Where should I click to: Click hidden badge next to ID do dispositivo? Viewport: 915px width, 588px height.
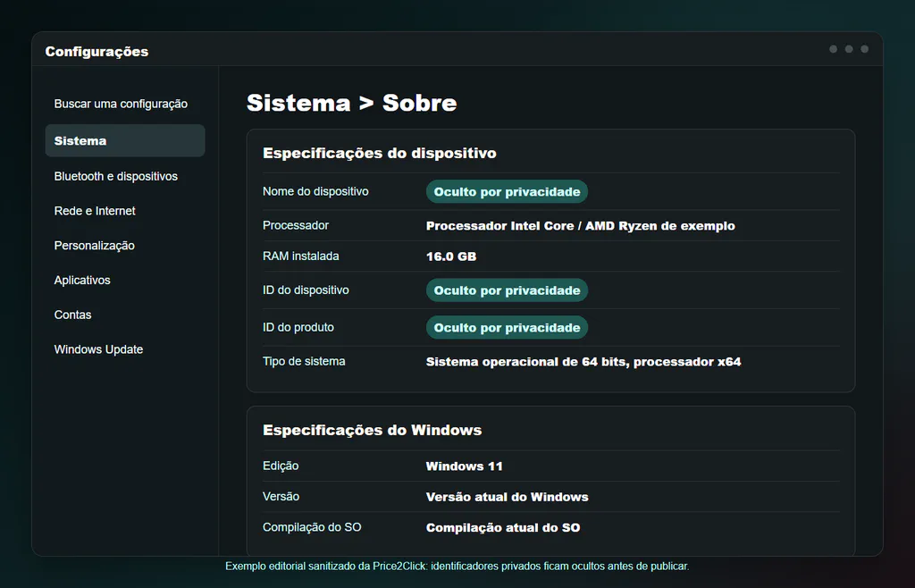[x=507, y=290]
